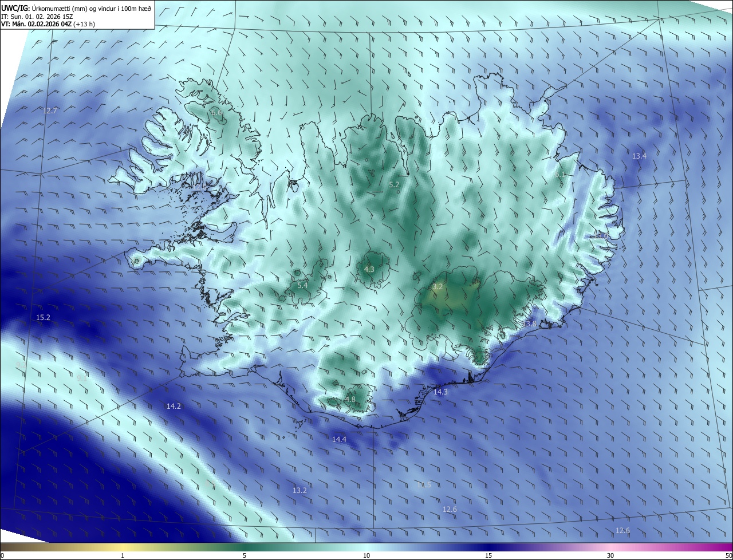
Task: Click the 3.2 value on Vatnajökull
Action: pos(438,286)
